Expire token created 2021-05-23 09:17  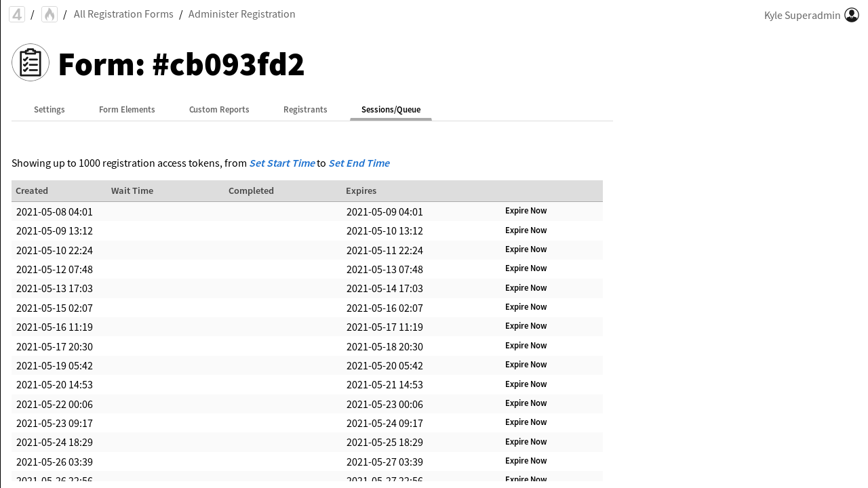click(x=526, y=422)
